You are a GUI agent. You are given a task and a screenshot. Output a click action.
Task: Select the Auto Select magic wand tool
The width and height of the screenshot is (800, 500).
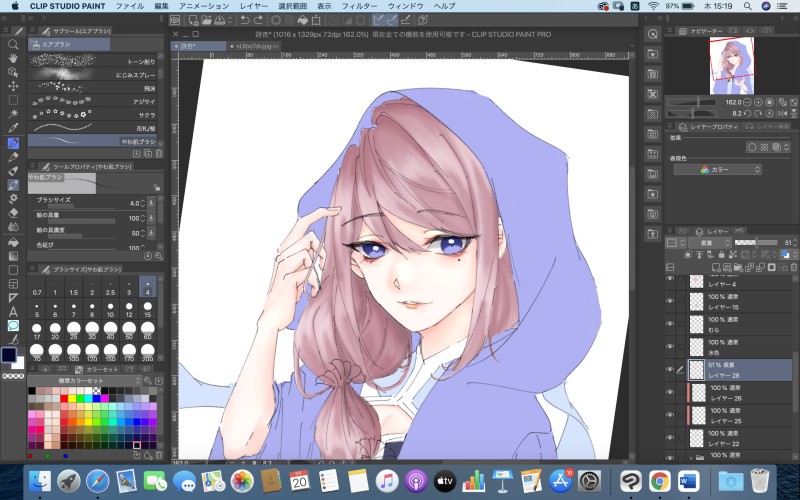[x=13, y=114]
